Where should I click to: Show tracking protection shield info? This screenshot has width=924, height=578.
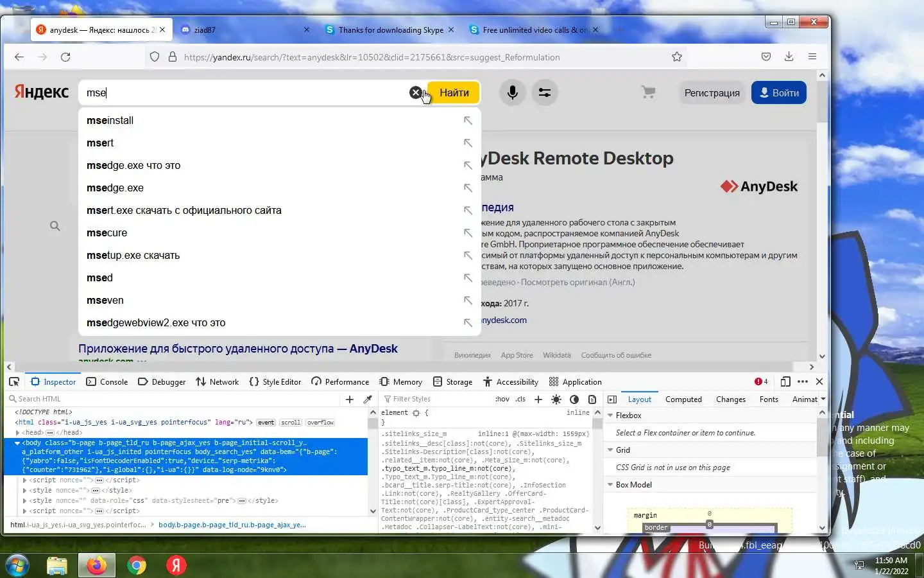(155, 57)
